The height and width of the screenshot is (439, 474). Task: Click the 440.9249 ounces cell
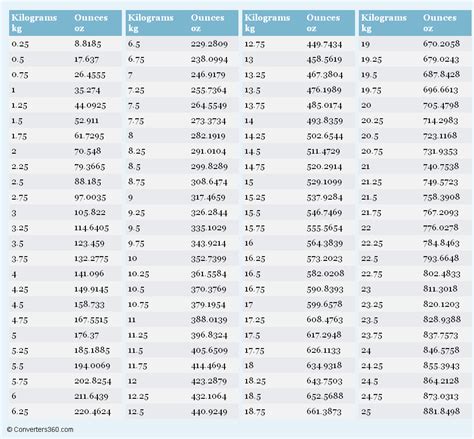(209, 412)
